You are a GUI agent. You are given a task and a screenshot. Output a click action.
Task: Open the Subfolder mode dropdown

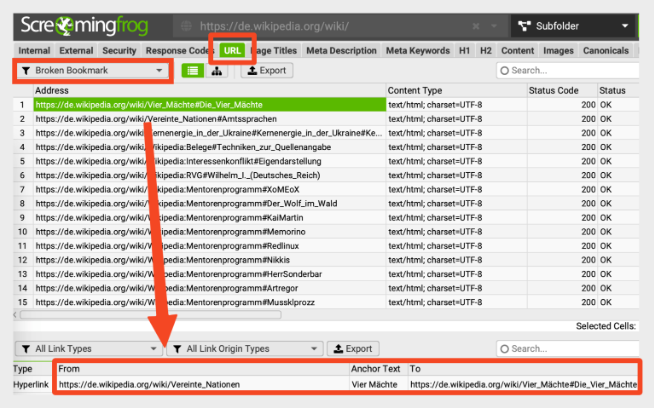pos(624,26)
